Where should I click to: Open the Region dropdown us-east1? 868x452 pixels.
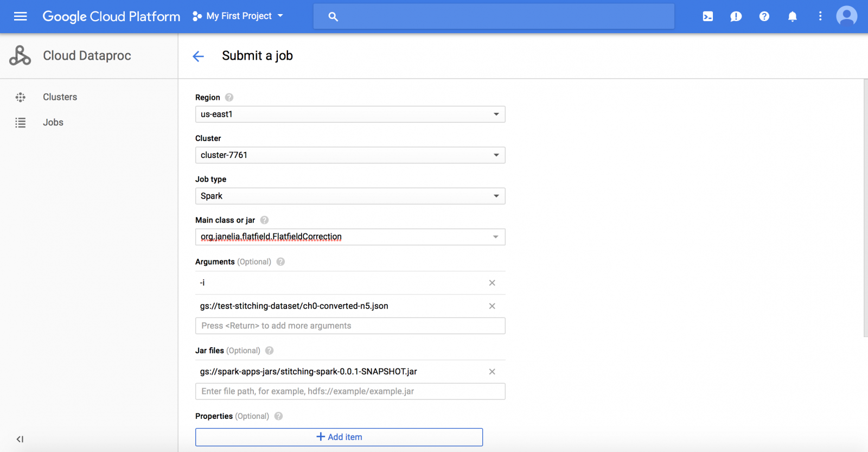coord(350,114)
